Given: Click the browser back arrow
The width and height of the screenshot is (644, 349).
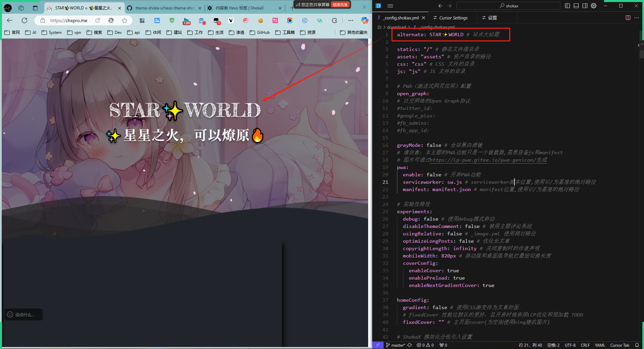Looking at the screenshot, I should pyautogui.click(x=10, y=20).
